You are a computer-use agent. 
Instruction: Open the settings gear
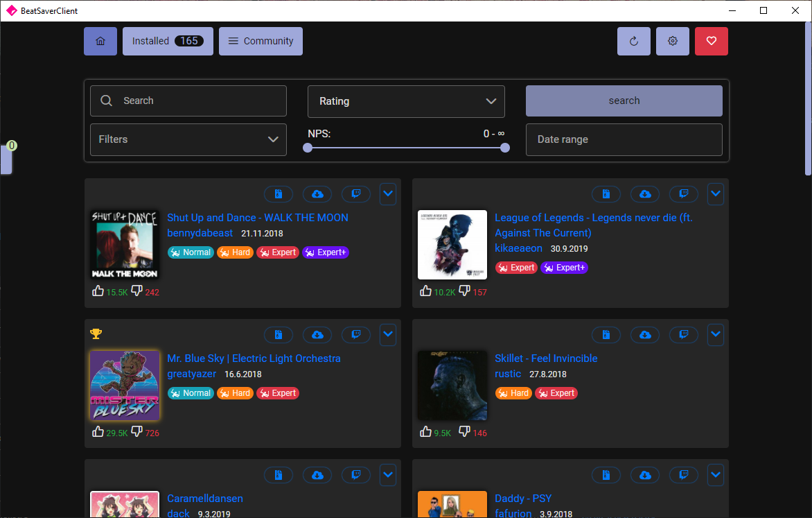[x=672, y=41]
